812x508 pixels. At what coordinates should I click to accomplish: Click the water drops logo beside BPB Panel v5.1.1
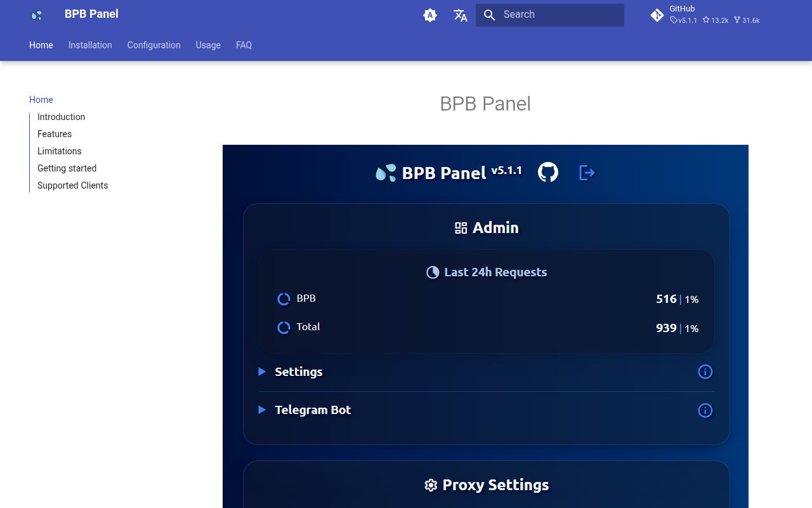[x=386, y=173]
